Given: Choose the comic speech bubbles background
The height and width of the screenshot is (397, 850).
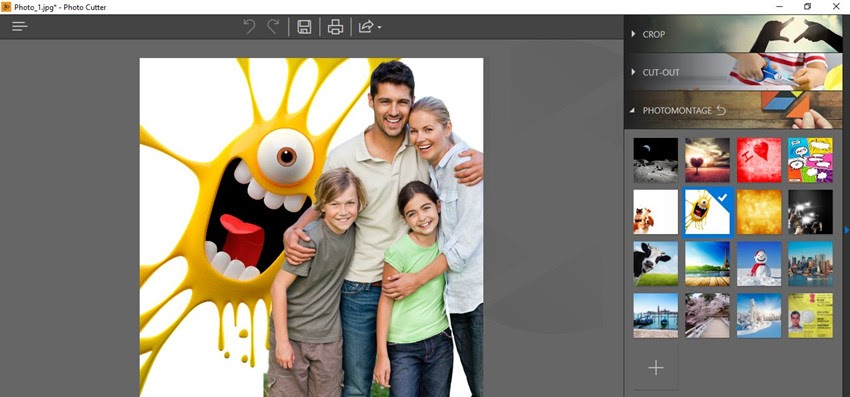Looking at the screenshot, I should coord(810,160).
